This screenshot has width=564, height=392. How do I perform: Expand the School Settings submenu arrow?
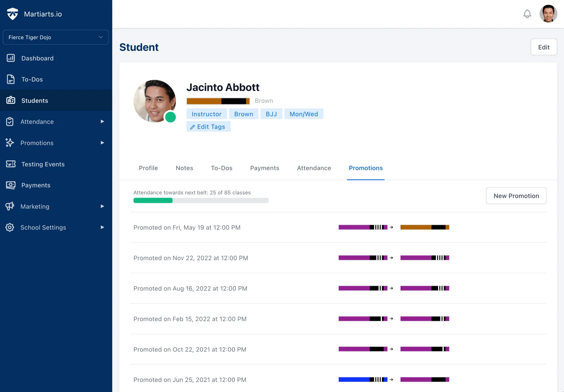102,228
